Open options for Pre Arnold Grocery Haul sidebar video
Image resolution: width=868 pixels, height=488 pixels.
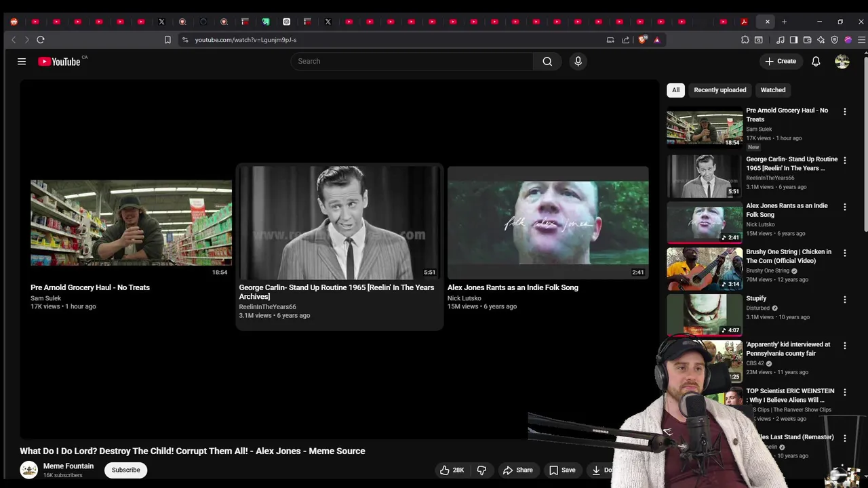(844, 112)
